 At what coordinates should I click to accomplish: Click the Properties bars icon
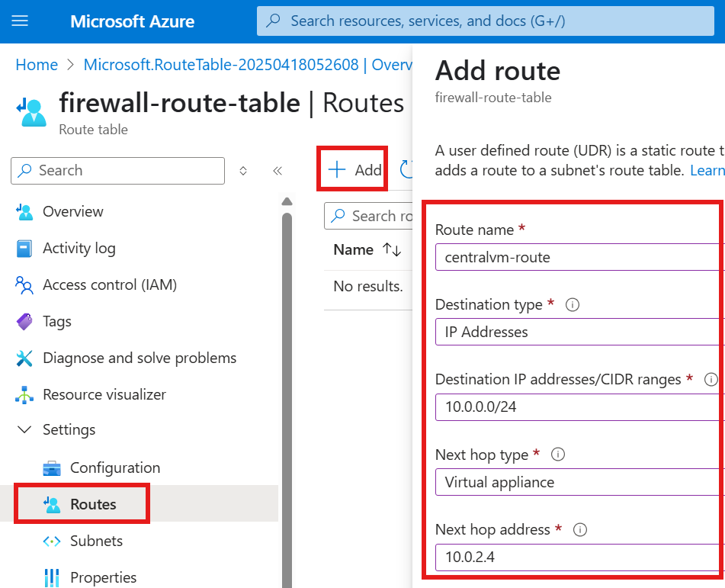pos(52,578)
